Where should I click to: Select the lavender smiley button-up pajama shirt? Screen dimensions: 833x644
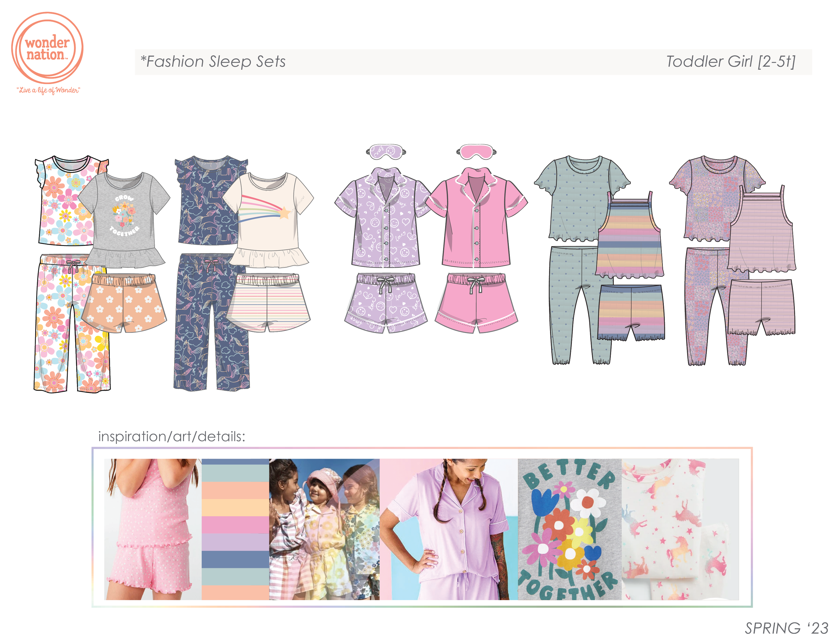(383, 217)
